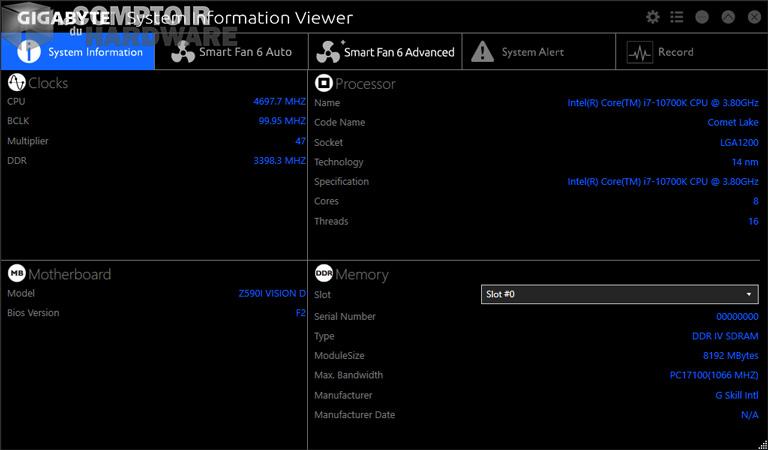Click the warning triangle System Alert icon
The height and width of the screenshot is (450, 768).
coord(483,52)
